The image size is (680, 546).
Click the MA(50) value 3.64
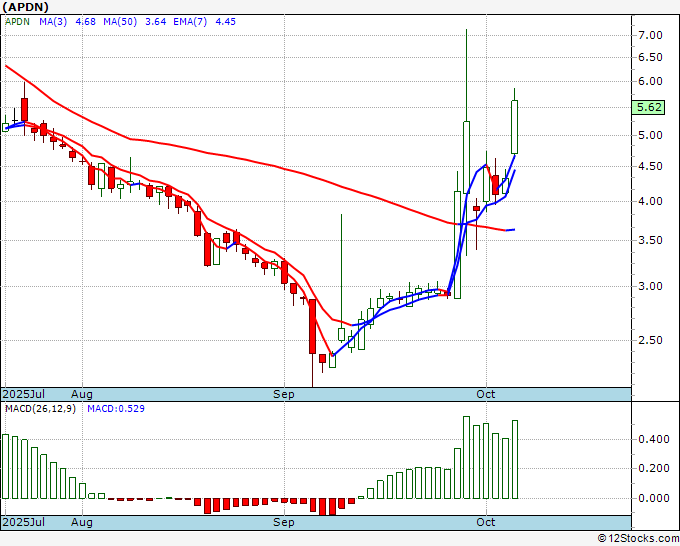click(x=155, y=21)
